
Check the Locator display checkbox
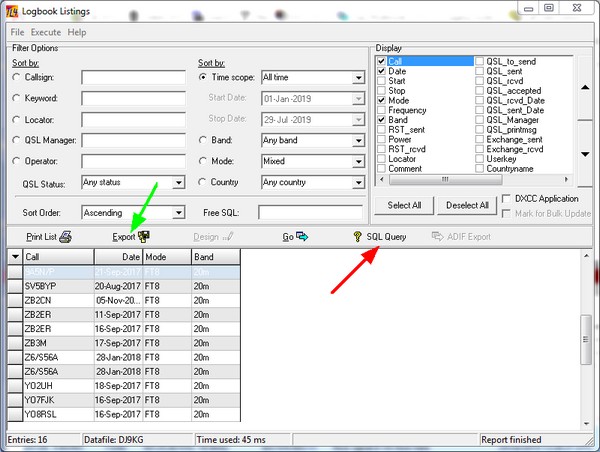click(381, 158)
